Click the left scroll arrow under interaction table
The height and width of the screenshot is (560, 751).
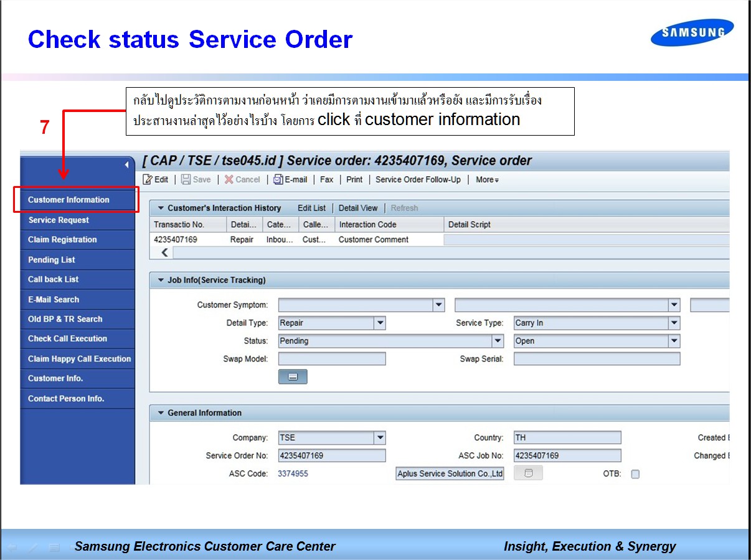[164, 252]
